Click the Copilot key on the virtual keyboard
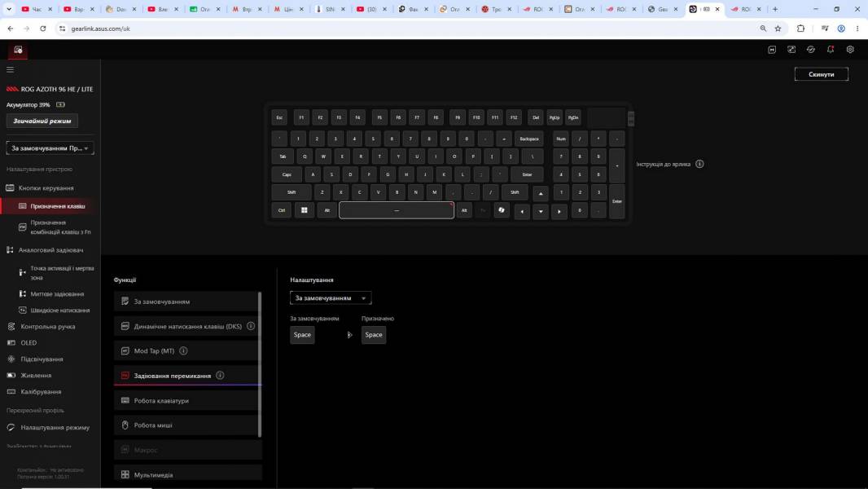The width and height of the screenshot is (868, 489). pyautogui.click(x=502, y=210)
